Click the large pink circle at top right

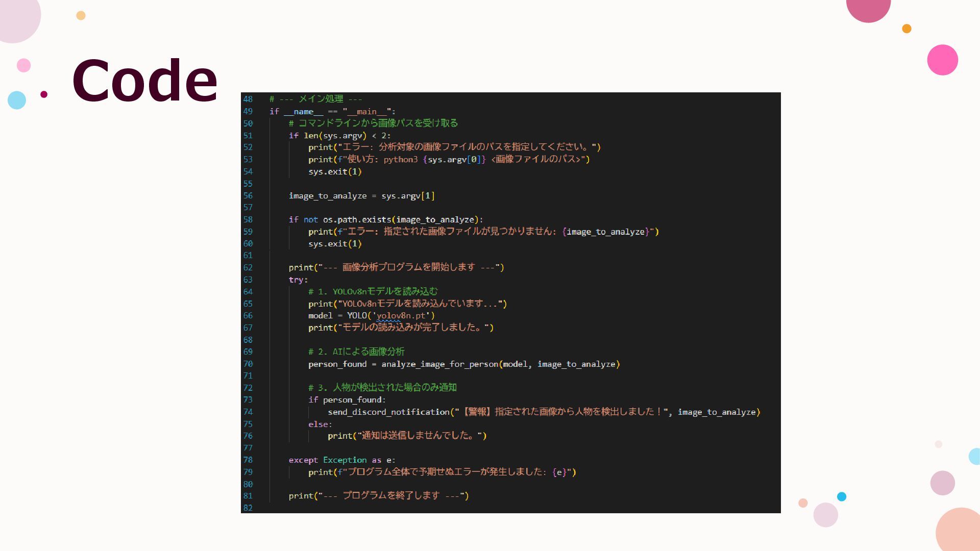click(x=942, y=60)
